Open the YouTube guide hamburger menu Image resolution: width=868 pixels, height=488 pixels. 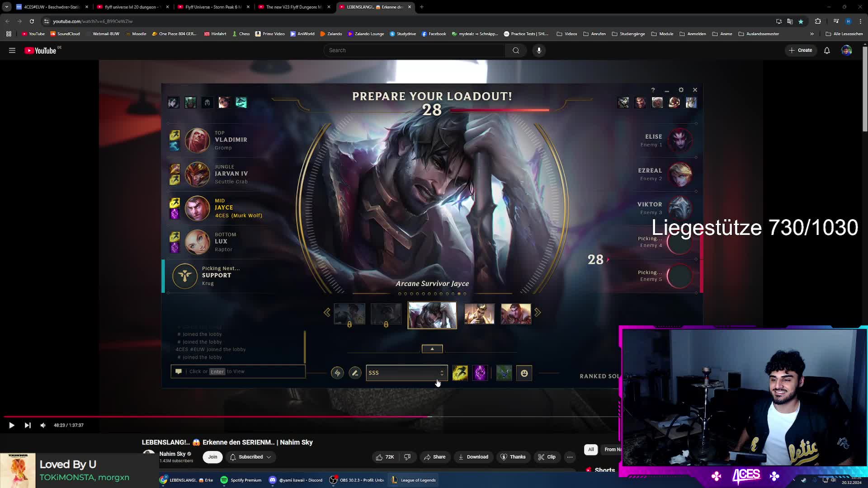click(x=12, y=51)
